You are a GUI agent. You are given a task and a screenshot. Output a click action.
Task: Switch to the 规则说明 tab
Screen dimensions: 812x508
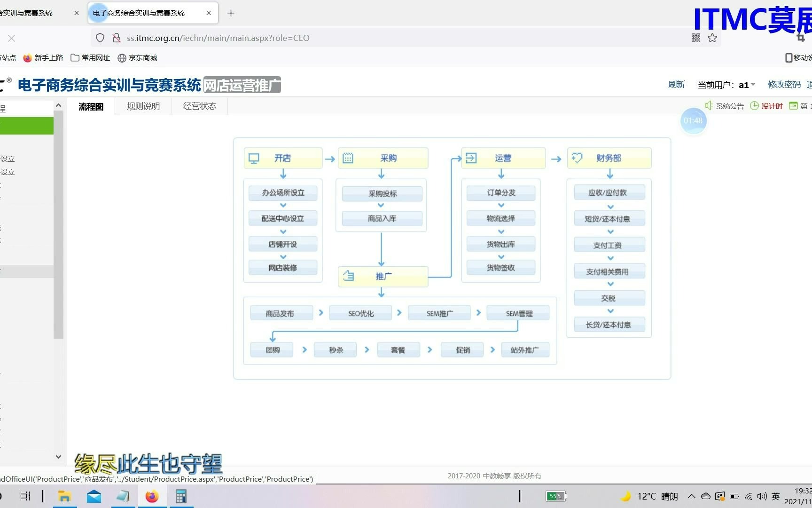coord(143,106)
